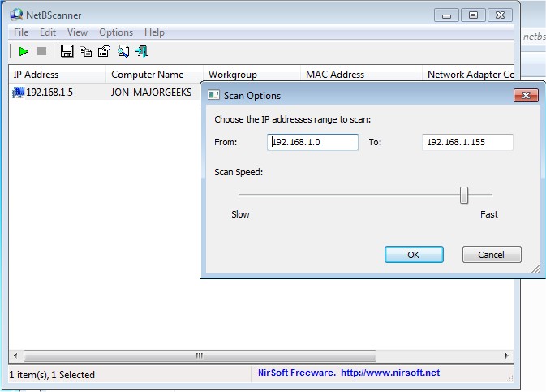This screenshot has height=392, width=546.
Task: Open the File menu
Action: (x=21, y=32)
